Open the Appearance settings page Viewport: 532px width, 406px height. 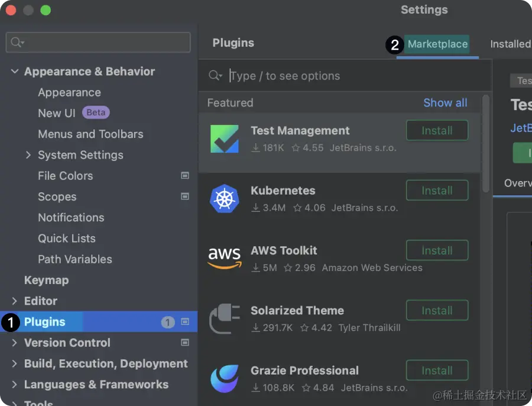coord(69,92)
